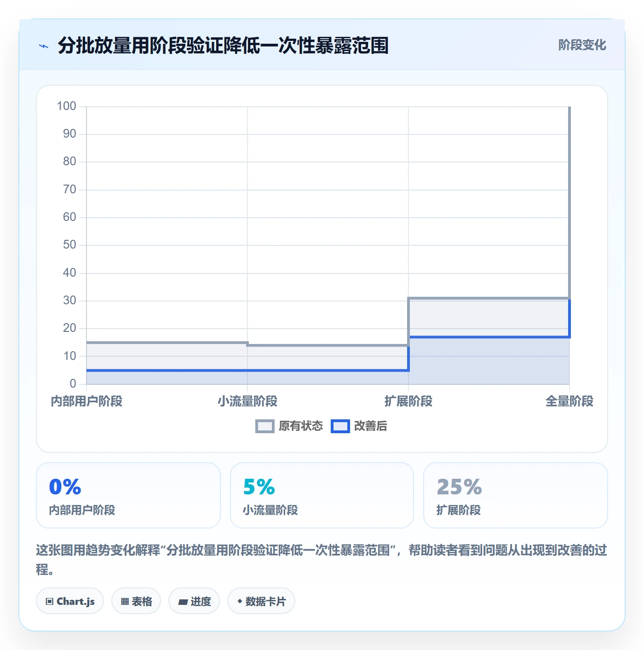644x650 pixels.
Task: Open the 5% 小流量阶段 data card
Action: (322, 495)
